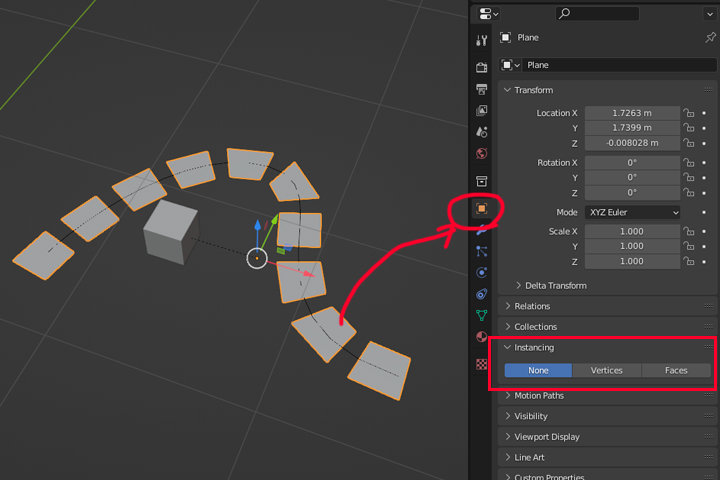The height and width of the screenshot is (480, 720).
Task: Animate Rotation X with its dot
Action: pos(704,163)
